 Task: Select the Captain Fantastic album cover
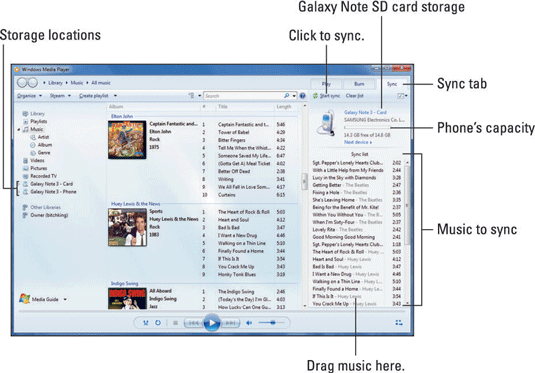tap(127, 140)
